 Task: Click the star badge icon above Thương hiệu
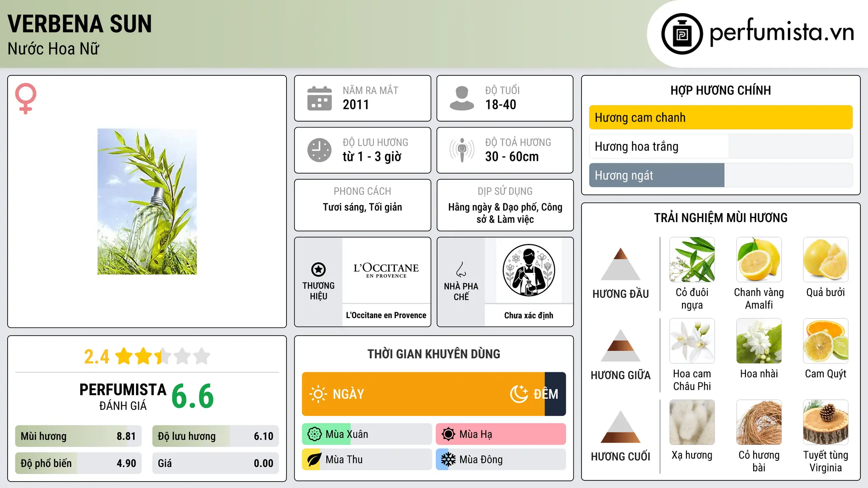(318, 269)
